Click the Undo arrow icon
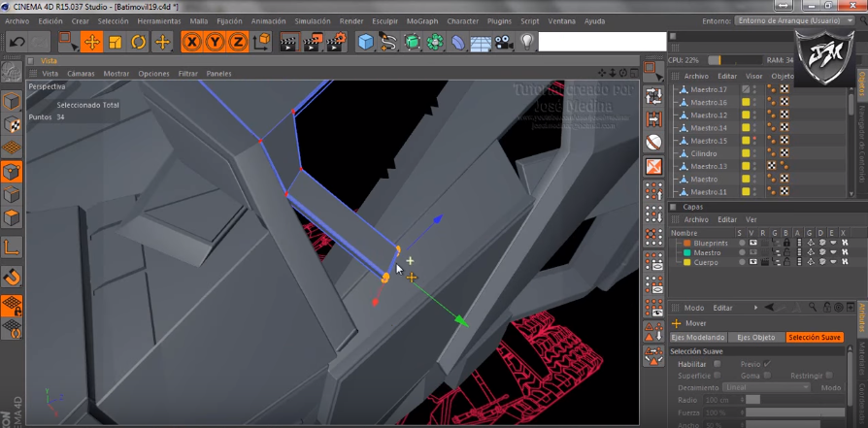Viewport: 868px width, 428px height. pos(16,42)
